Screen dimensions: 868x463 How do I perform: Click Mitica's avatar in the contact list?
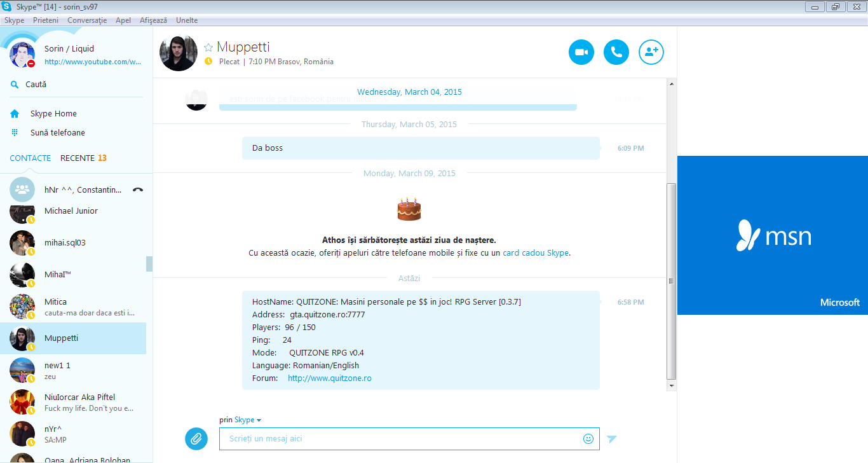coord(22,307)
